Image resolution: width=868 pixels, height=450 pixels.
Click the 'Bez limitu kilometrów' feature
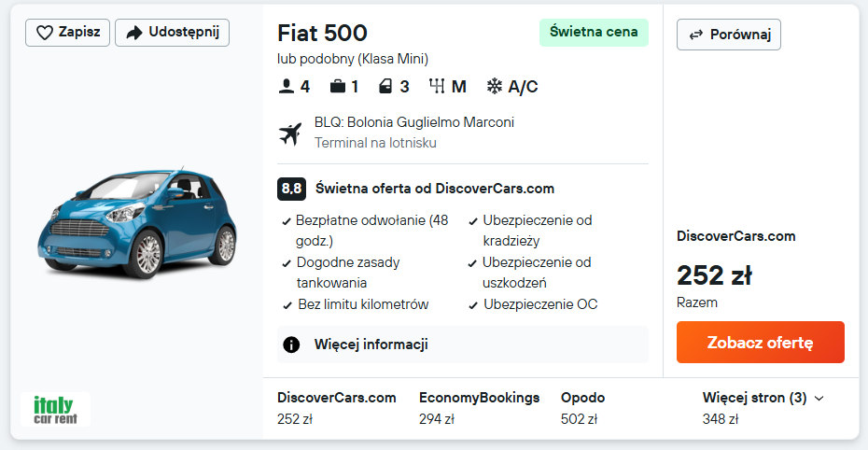point(363,304)
